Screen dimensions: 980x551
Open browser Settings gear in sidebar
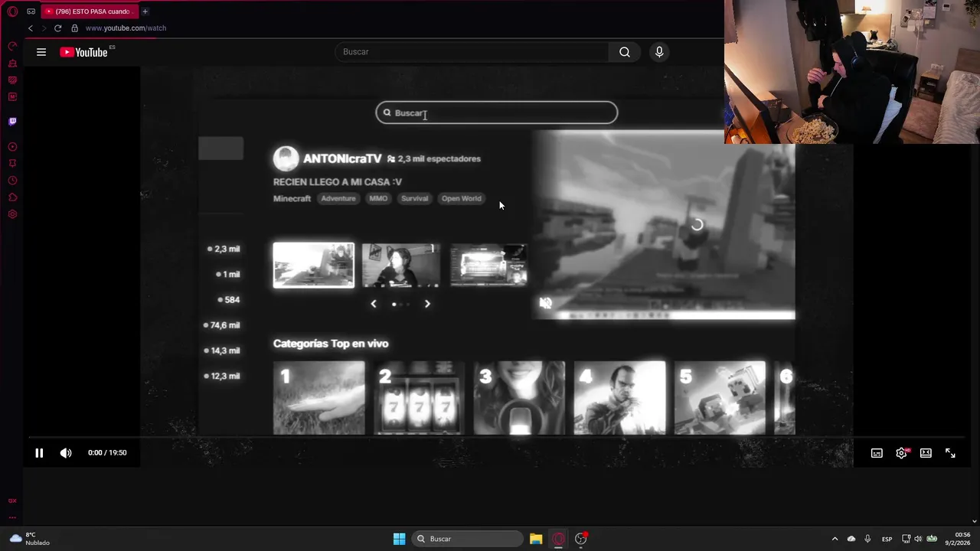point(12,214)
